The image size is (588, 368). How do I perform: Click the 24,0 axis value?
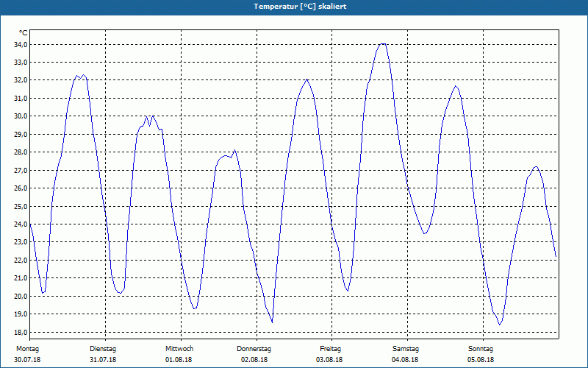21,224
